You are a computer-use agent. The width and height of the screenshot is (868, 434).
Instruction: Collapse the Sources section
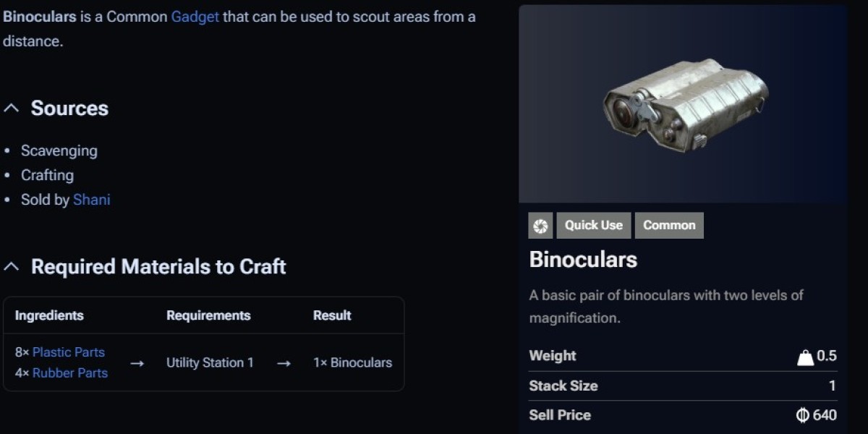pyautogui.click(x=12, y=107)
